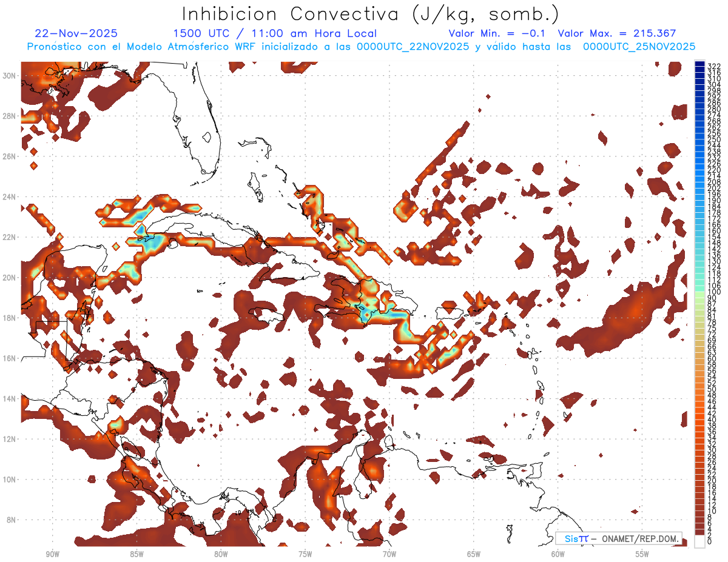
Task: Click the date "22-Nov-2025" under the title
Action: (x=76, y=33)
